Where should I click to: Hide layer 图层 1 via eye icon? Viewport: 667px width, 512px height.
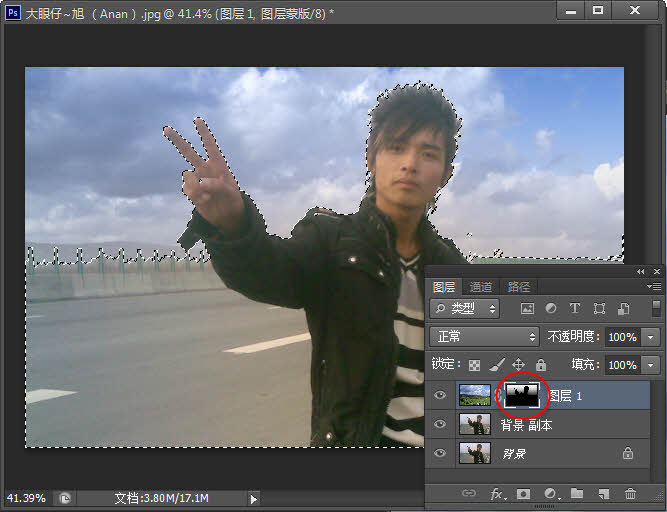440,396
